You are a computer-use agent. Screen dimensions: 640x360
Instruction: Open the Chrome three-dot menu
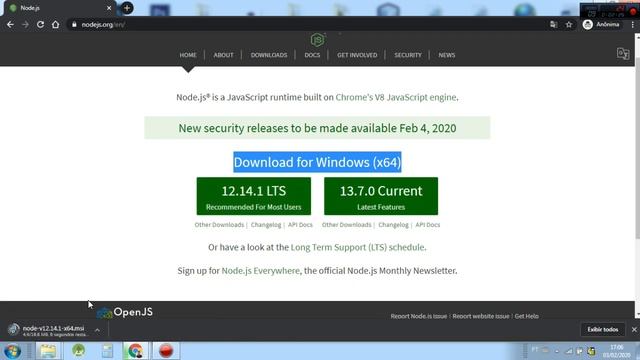(x=633, y=24)
